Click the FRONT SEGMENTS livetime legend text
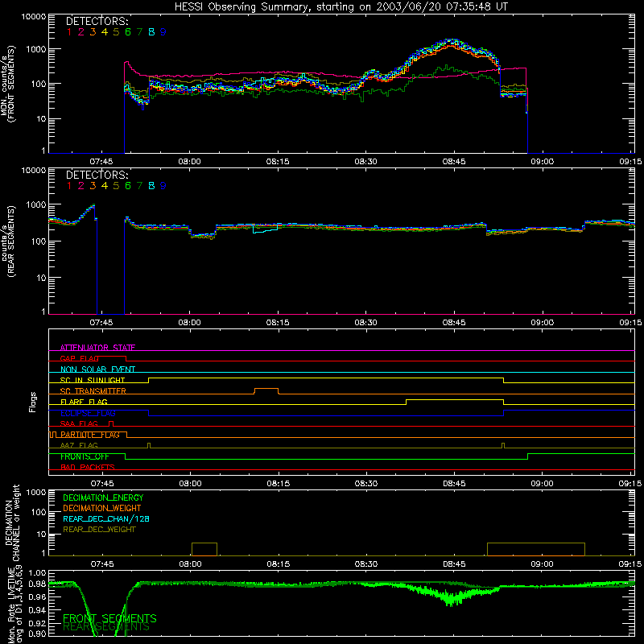644x644 pixels. coord(109,618)
